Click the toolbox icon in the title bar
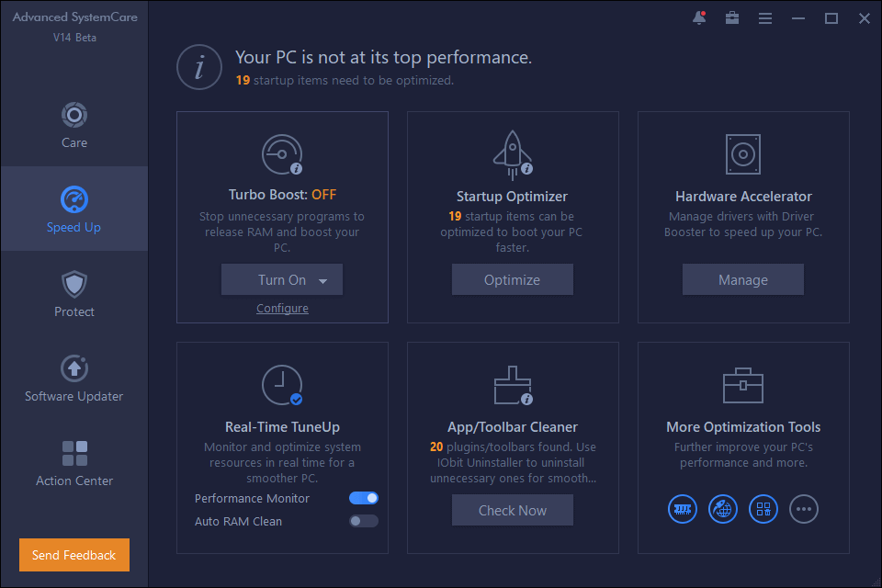The height and width of the screenshot is (588, 882). (732, 17)
